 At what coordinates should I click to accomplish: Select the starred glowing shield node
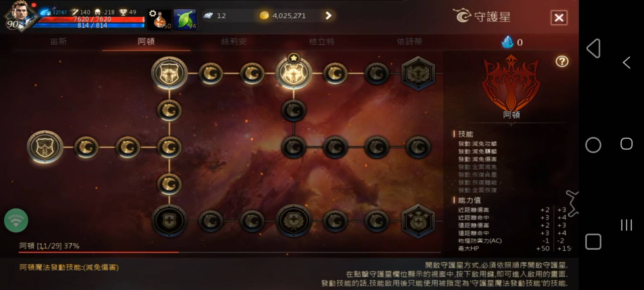tap(294, 73)
